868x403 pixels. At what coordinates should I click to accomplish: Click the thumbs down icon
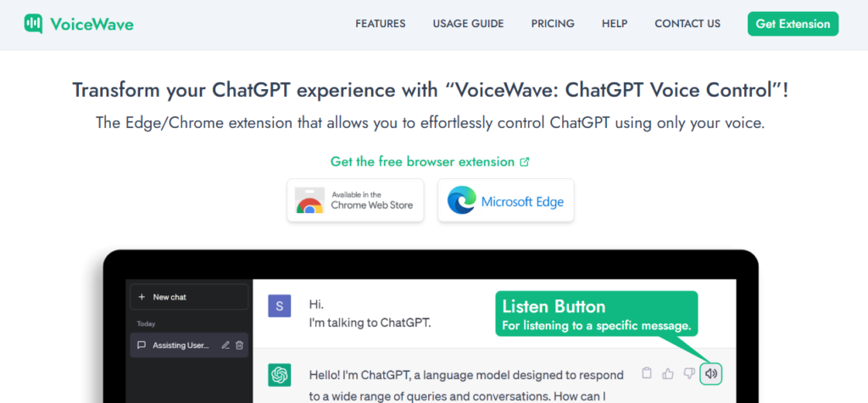click(689, 373)
